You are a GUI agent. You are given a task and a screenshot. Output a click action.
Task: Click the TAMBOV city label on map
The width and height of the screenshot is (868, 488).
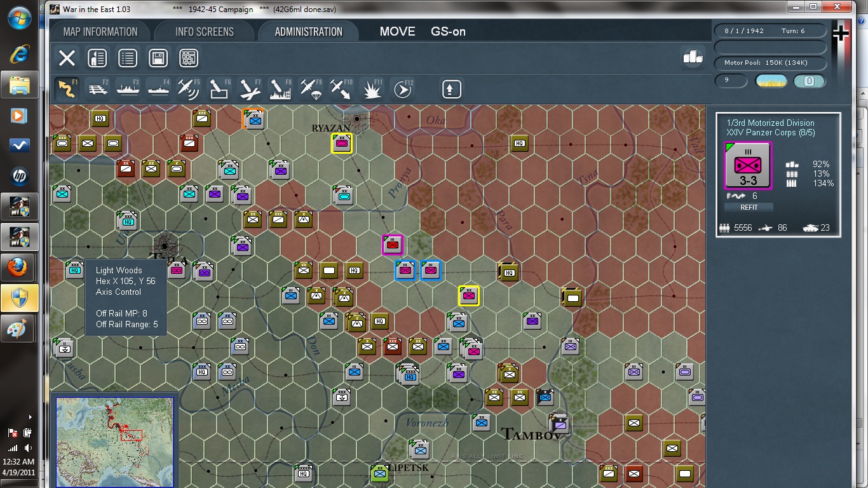click(x=532, y=435)
